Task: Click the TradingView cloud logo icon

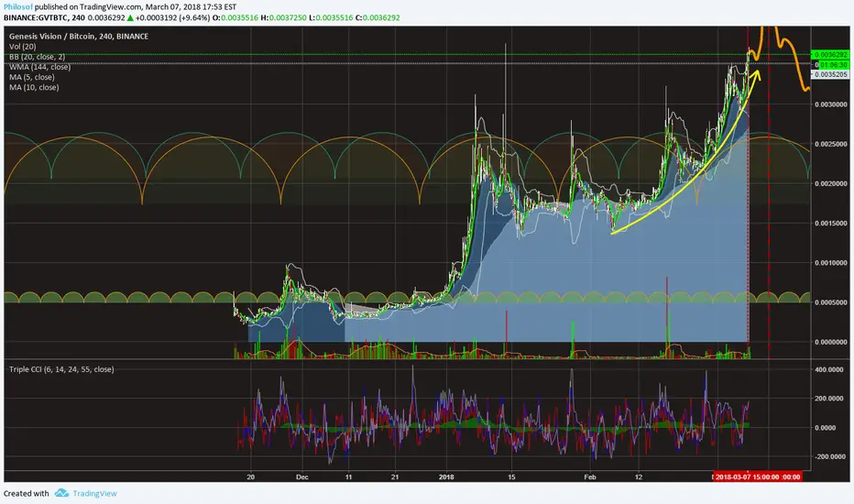Action: tap(61, 493)
